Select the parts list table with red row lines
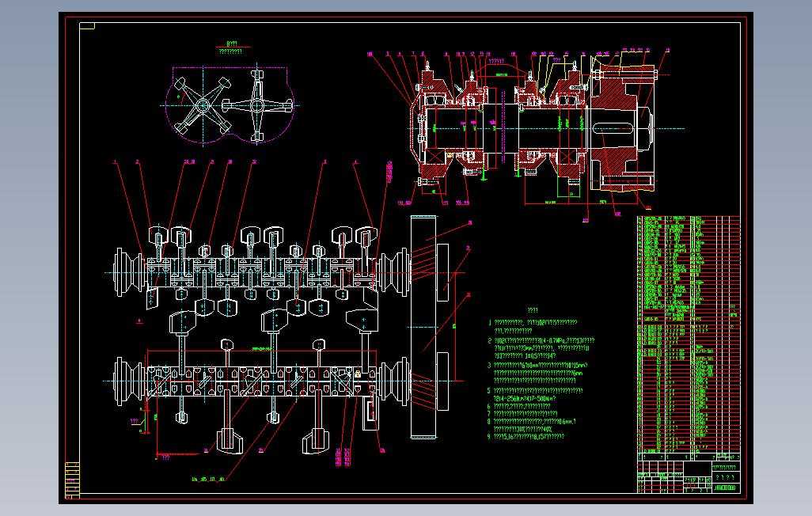 coord(689,338)
